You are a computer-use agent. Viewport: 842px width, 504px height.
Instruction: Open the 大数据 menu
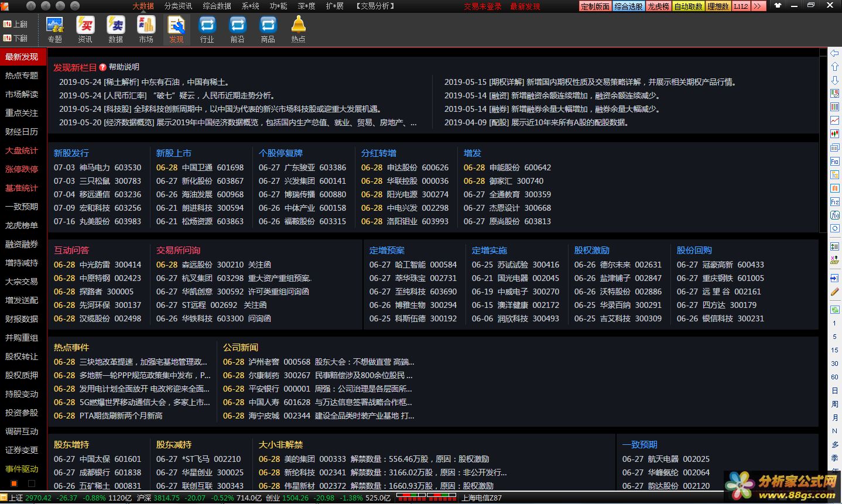click(143, 6)
